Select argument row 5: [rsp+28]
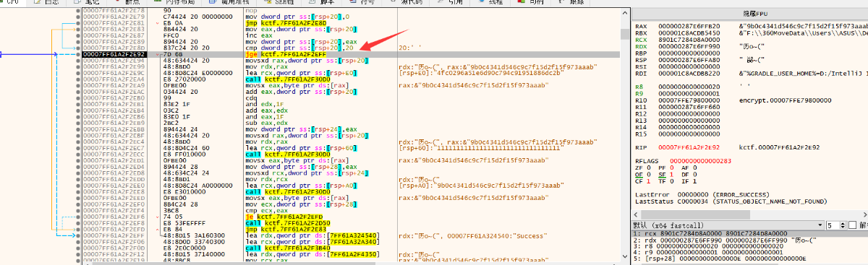Screen dimensions: 868x265 pyautogui.click(x=750, y=259)
